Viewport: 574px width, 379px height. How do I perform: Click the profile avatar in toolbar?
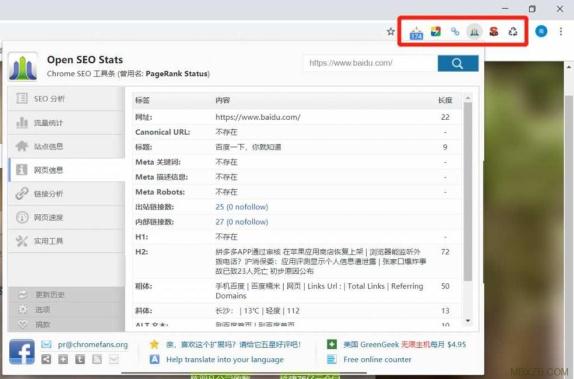click(x=541, y=31)
